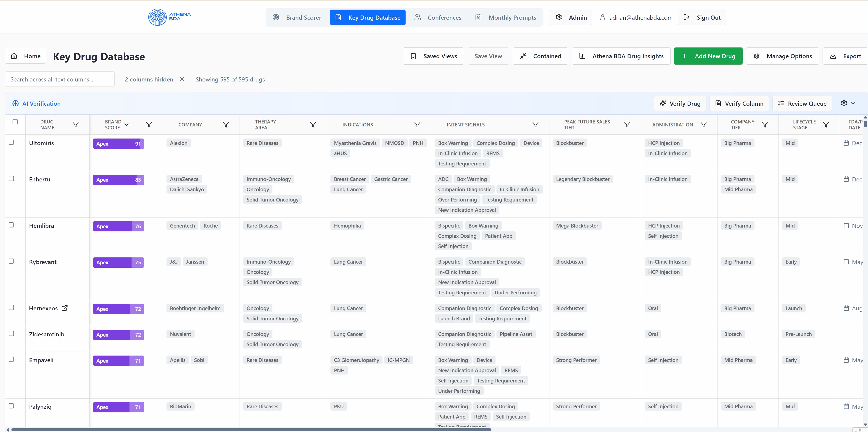This screenshot has width=868, height=432.
Task: Select the Ultomiris row checkbox
Action: 11,142
